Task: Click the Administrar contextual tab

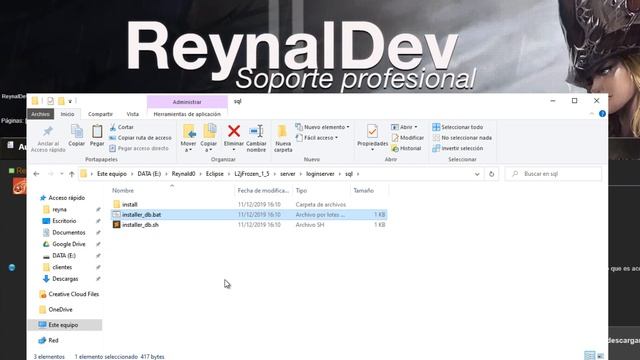Action: coord(187,102)
